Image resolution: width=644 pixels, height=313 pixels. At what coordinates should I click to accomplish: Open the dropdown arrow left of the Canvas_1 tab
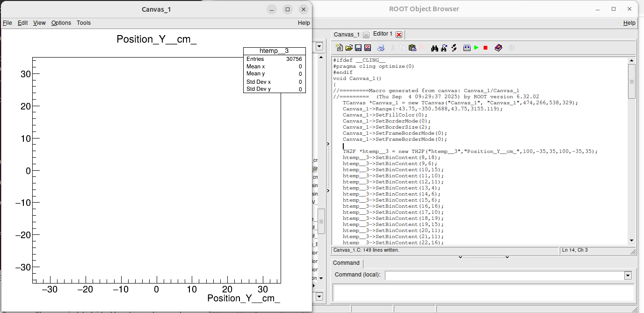pos(319,46)
